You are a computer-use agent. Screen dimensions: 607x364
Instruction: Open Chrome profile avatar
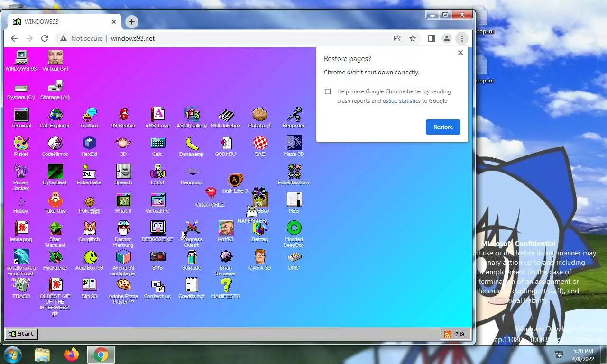coord(447,38)
